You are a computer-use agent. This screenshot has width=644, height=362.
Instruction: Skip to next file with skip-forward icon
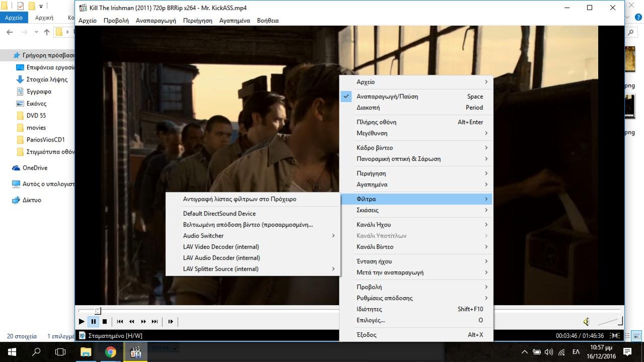pyautogui.click(x=155, y=321)
